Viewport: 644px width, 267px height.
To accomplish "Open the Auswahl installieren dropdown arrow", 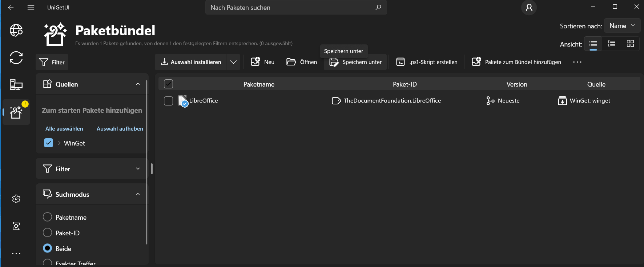I will tap(233, 62).
